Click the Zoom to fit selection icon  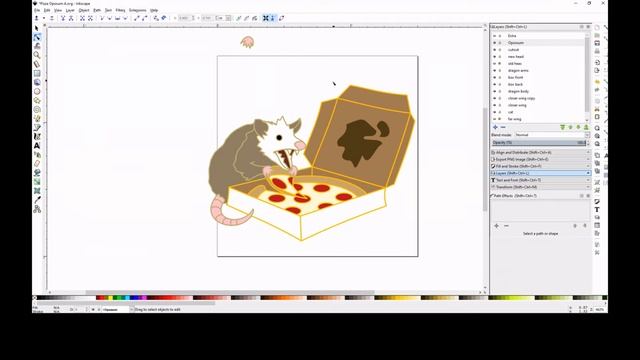point(597,128)
